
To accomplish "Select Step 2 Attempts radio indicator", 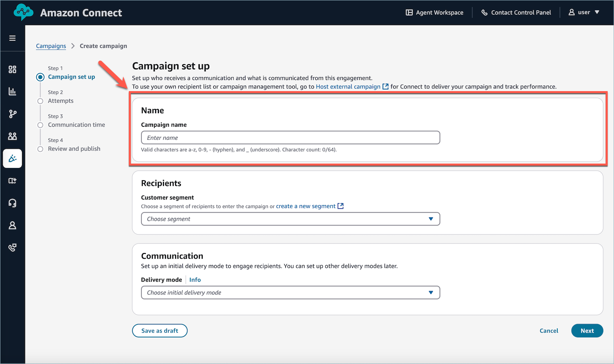I will pyautogui.click(x=40, y=101).
